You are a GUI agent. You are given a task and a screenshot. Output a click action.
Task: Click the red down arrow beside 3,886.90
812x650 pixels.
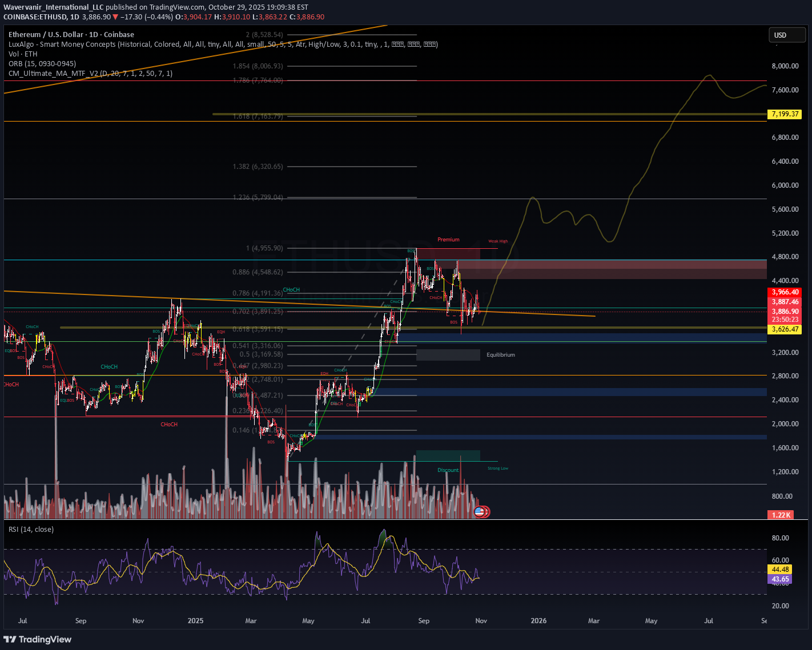[115, 17]
